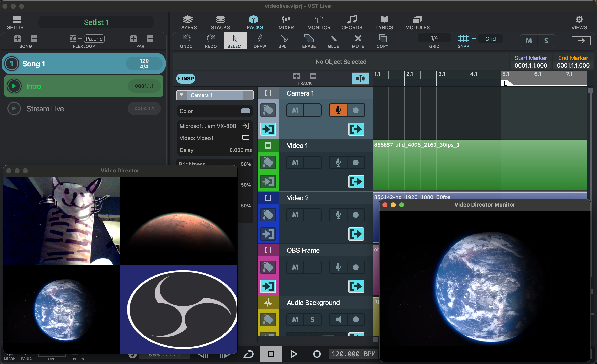Image resolution: width=597 pixels, height=364 pixels.
Task: Mute the Video 1 track
Action: click(x=295, y=162)
